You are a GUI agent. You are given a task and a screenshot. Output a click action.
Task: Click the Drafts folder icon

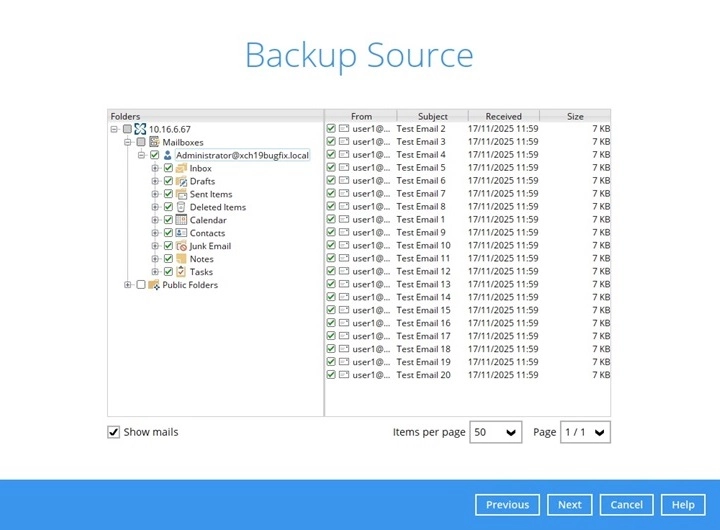point(181,181)
